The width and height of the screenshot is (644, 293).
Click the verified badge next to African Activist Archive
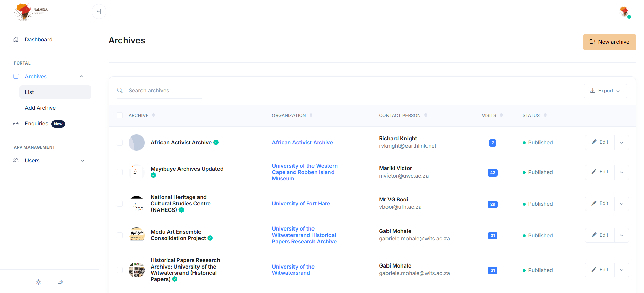pos(216,142)
